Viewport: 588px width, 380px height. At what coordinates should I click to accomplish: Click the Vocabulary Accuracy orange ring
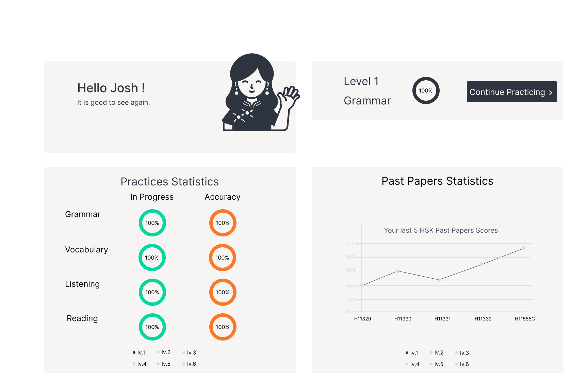click(222, 258)
